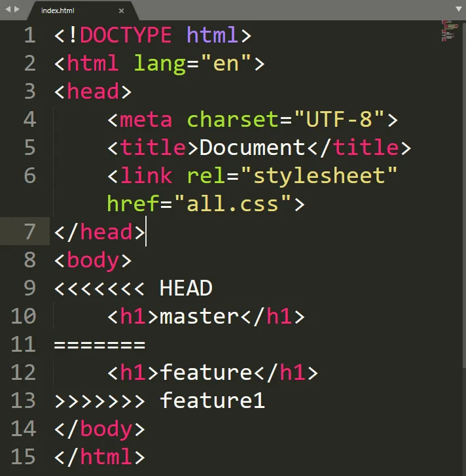The image size is (466, 476).
Task: Click the rel attribute
Action: (x=206, y=175)
